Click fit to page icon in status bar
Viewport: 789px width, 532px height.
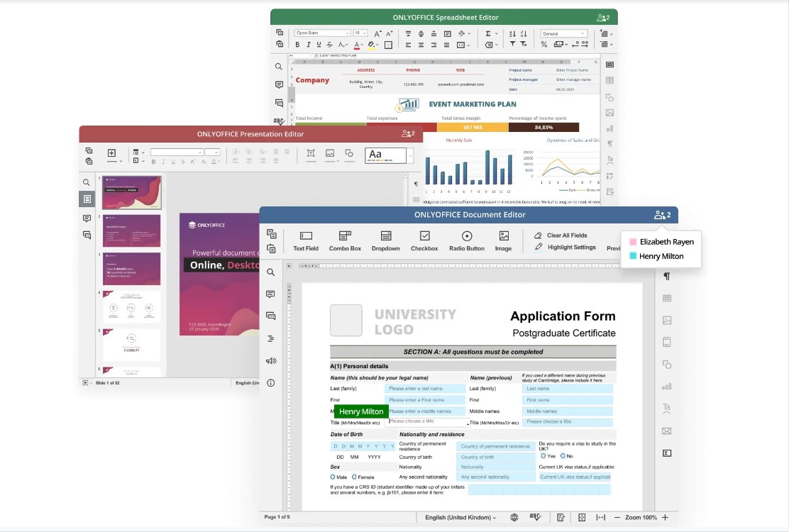(x=582, y=517)
